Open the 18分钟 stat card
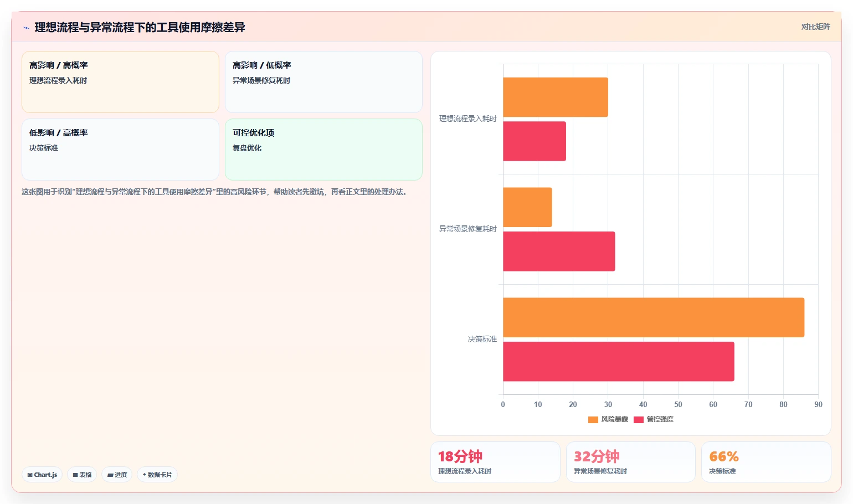The image size is (853, 504). (x=495, y=462)
